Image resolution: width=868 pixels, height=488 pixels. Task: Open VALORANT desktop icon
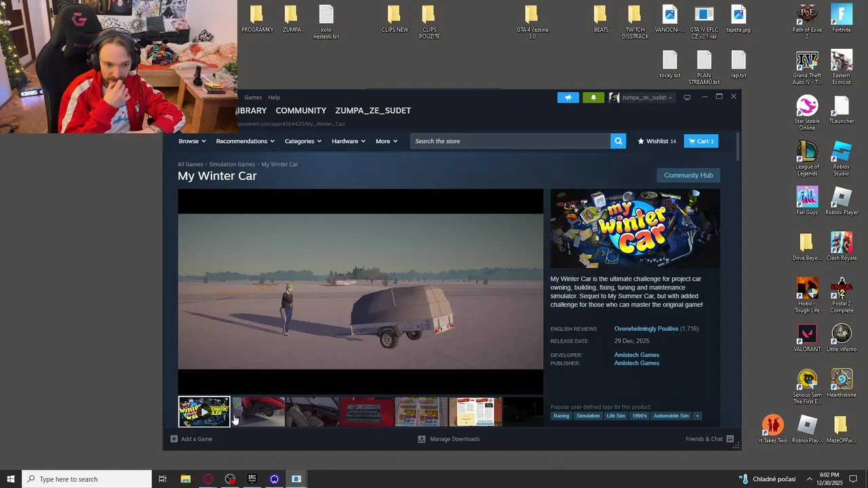[807, 338]
